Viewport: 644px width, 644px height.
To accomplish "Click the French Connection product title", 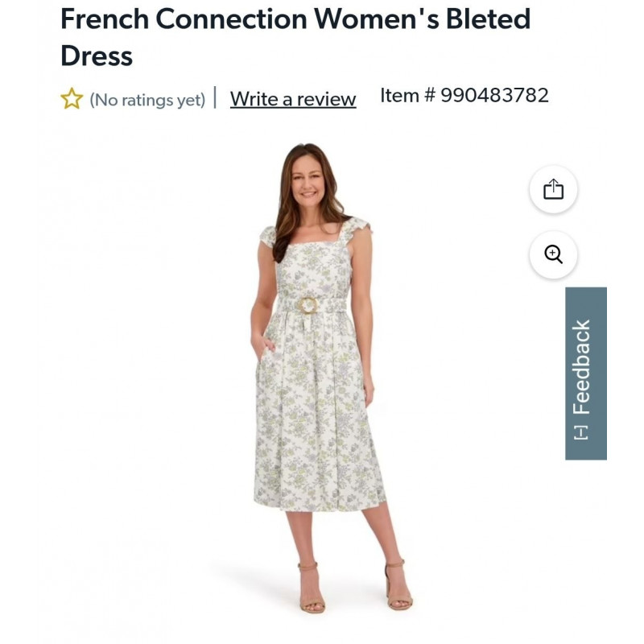I will [x=295, y=19].
